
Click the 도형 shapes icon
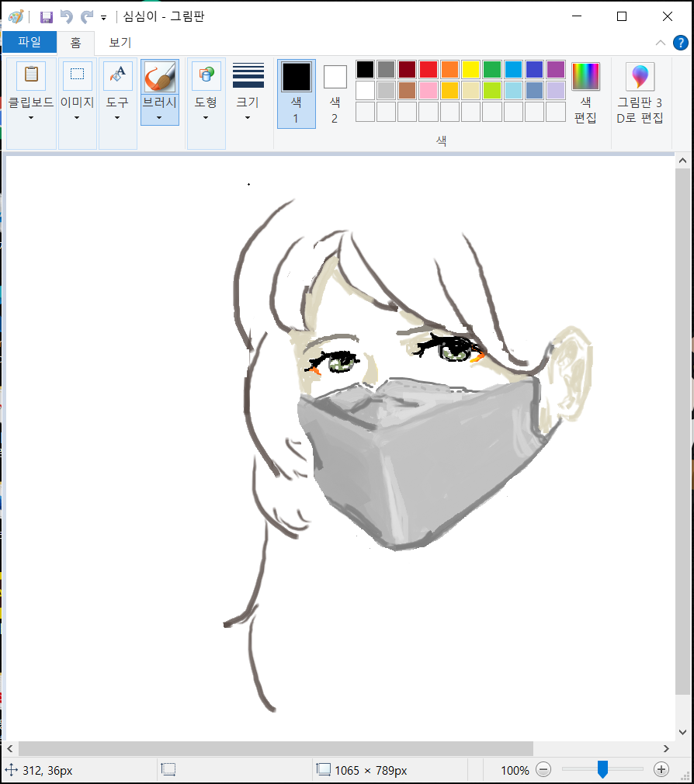point(206,75)
